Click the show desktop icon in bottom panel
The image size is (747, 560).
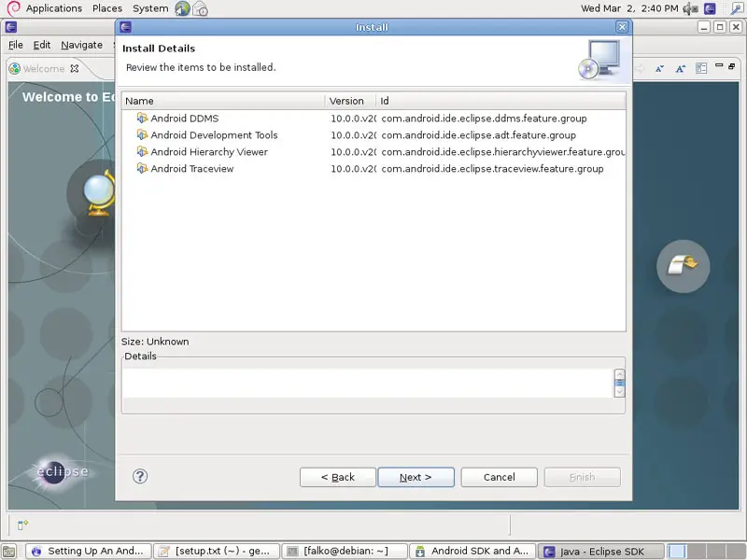coord(9,552)
